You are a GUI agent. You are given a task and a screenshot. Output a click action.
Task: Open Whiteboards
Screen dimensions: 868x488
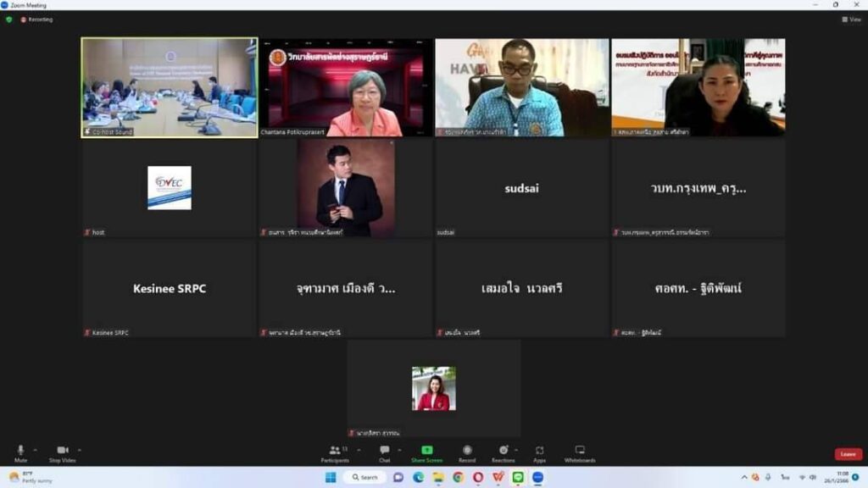coord(580,452)
